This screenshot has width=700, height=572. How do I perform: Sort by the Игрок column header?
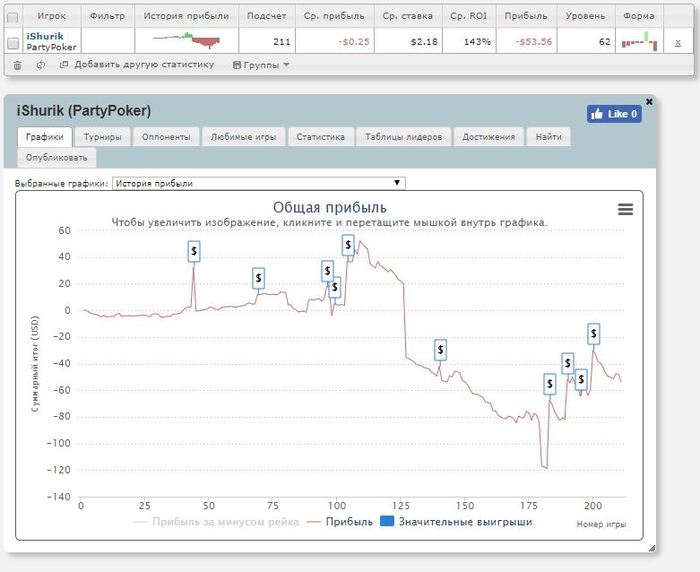point(51,16)
